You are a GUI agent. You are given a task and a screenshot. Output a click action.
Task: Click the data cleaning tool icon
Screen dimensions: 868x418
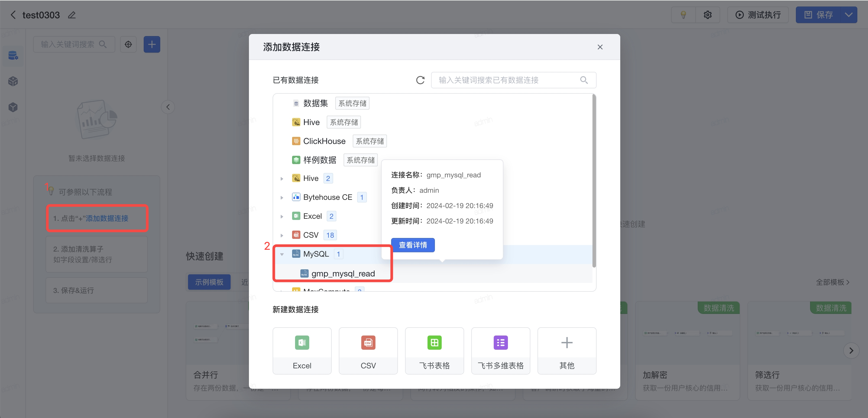[x=13, y=82]
